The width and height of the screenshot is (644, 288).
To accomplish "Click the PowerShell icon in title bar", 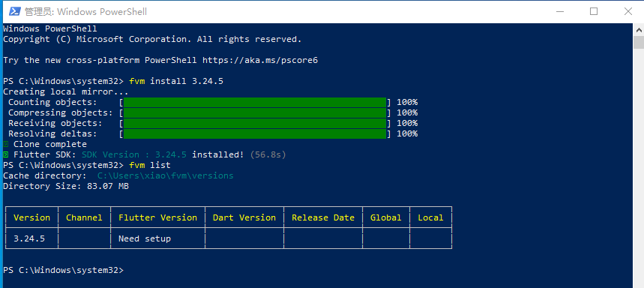I will (15, 11).
